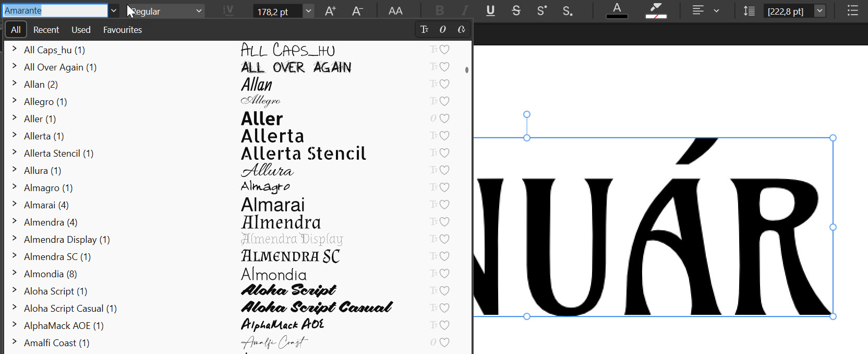The image size is (868, 354).
Task: Open the bullet list options icon
Action: [x=852, y=11]
